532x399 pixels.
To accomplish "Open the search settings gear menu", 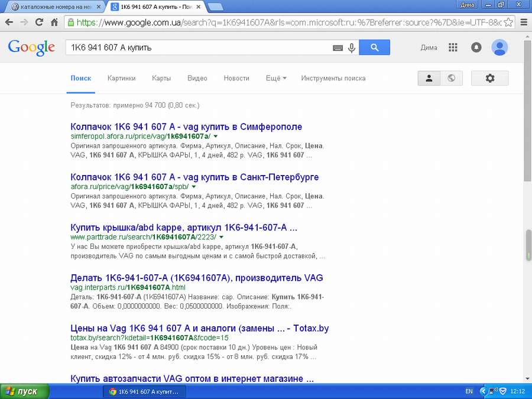I will (x=489, y=78).
